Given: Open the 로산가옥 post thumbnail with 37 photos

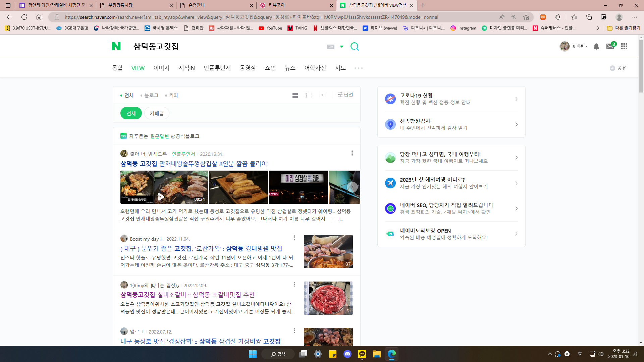Looking at the screenshot, I should 328,251.
